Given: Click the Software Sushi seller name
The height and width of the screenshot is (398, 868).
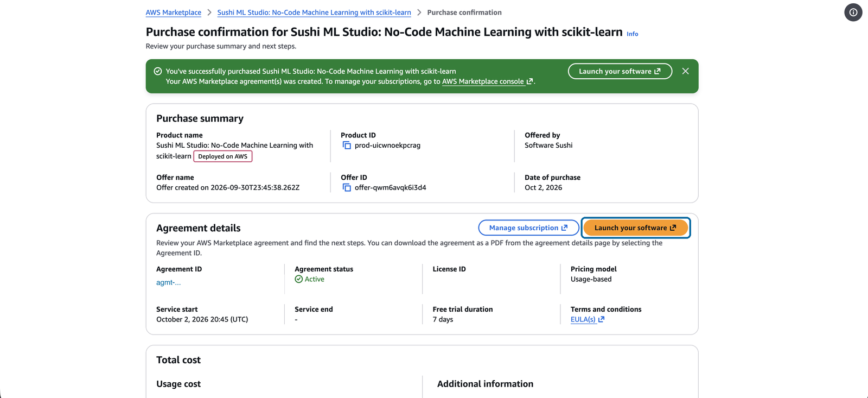Looking at the screenshot, I should pyautogui.click(x=548, y=145).
